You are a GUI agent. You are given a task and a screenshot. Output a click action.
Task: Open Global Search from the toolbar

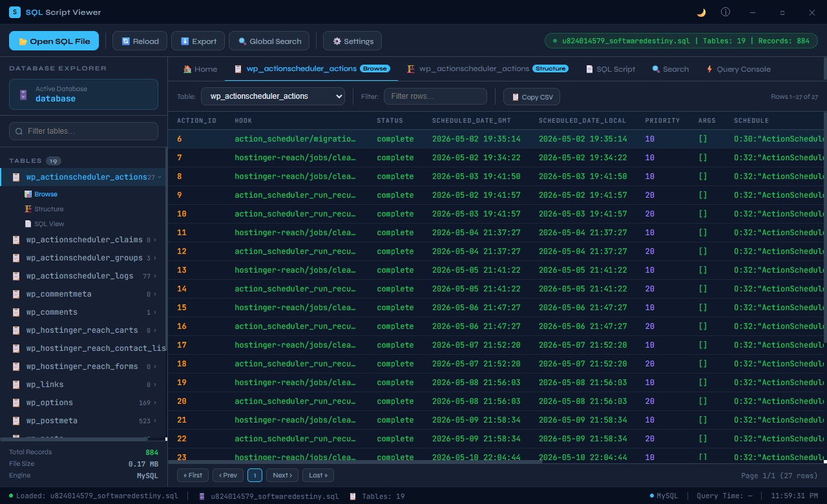tap(269, 41)
